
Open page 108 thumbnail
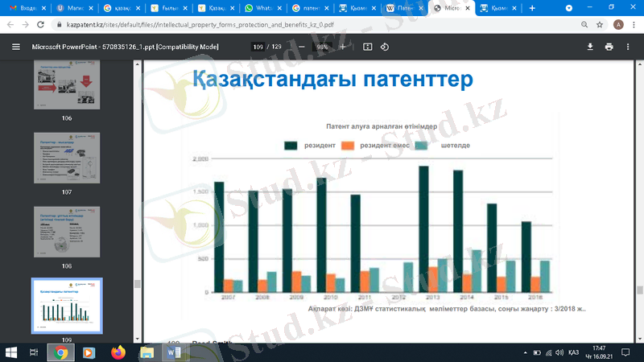coord(66,232)
